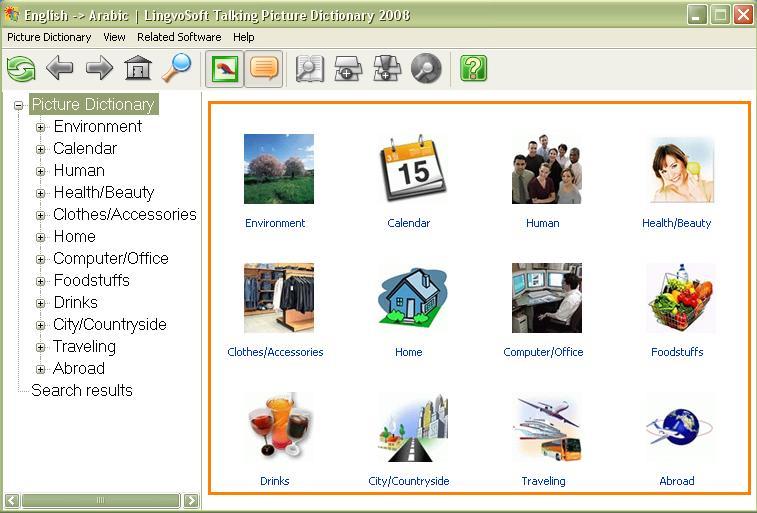
Task: Expand the Environment tree node
Action: (x=41, y=127)
